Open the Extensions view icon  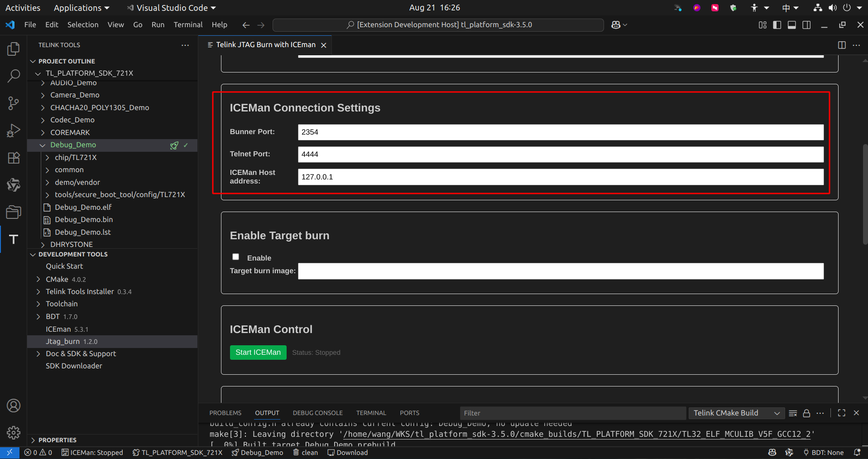13,157
